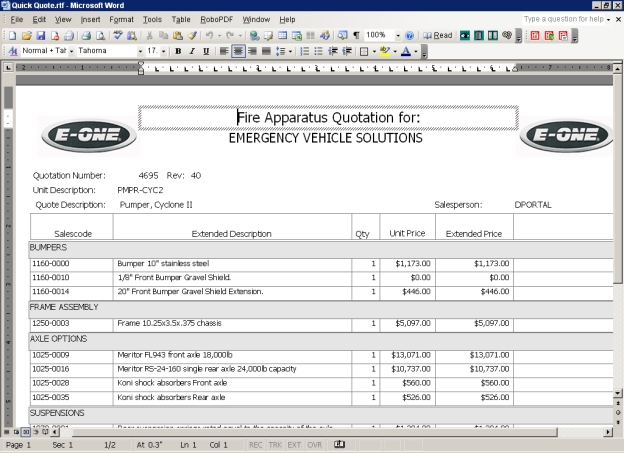The image size is (624, 453).
Task: Expand font color dropdown arrow
Action: click(415, 51)
